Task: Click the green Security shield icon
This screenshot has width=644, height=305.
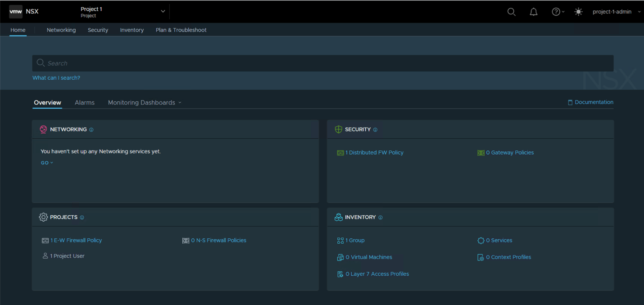Action: click(338, 129)
